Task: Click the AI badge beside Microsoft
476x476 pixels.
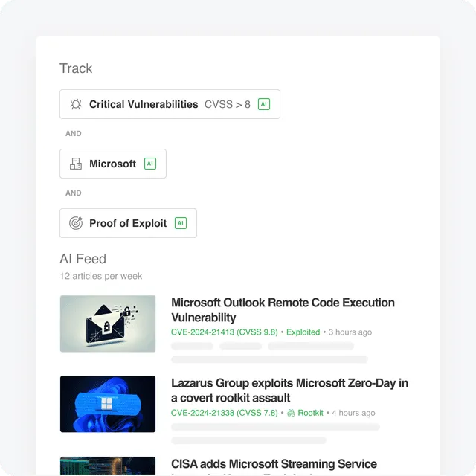Action: [150, 164]
